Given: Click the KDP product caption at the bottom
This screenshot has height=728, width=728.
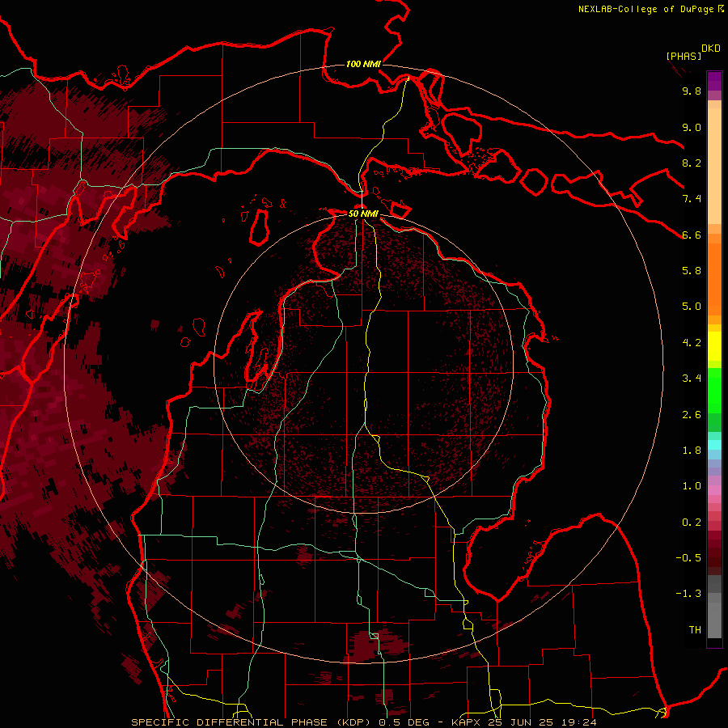Looking at the screenshot, I should [364, 722].
